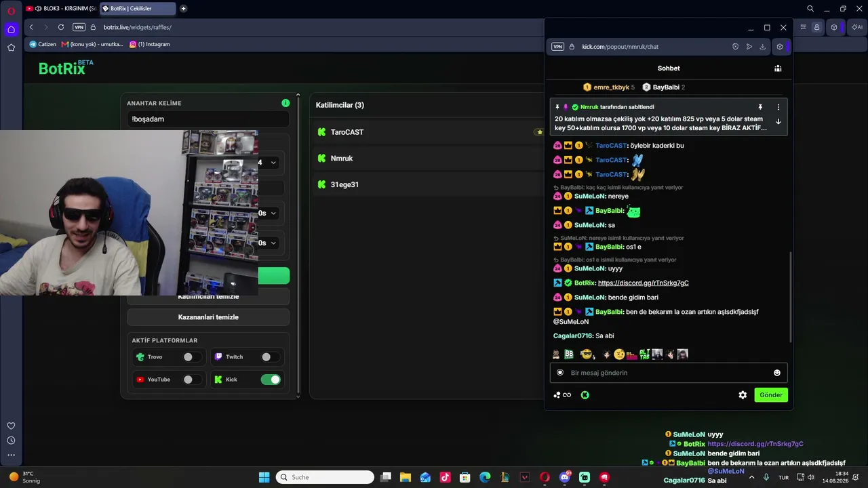Open the emoji picker in chat input

point(777,373)
